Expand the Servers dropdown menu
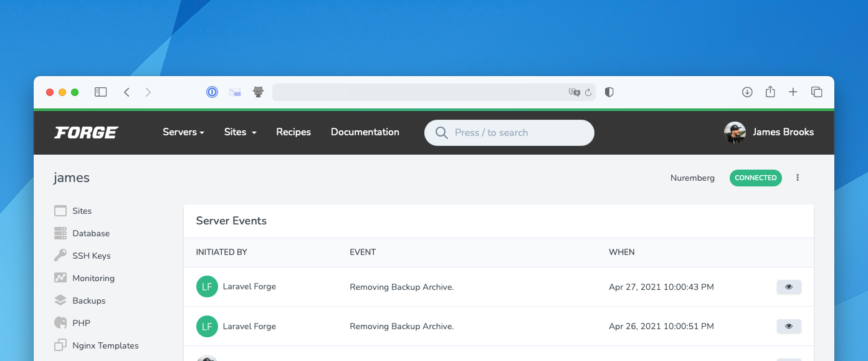868x361 pixels. click(183, 132)
